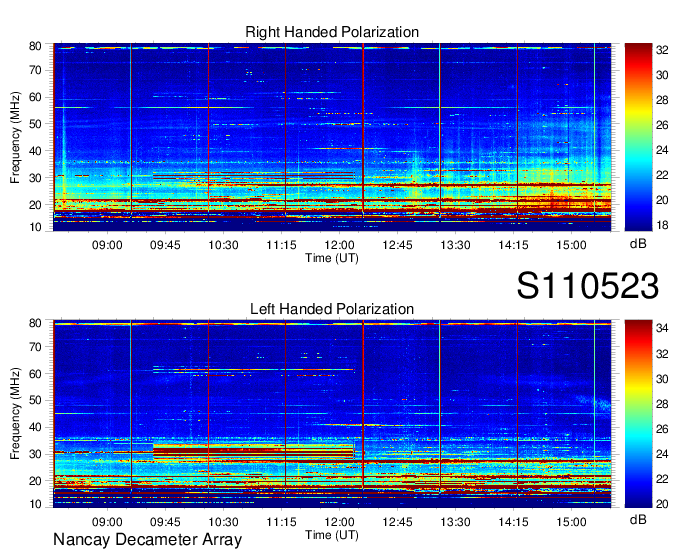680x552 pixels.
Task: Click the 60 MHz tick of Left Handed plot
Action: [35, 374]
